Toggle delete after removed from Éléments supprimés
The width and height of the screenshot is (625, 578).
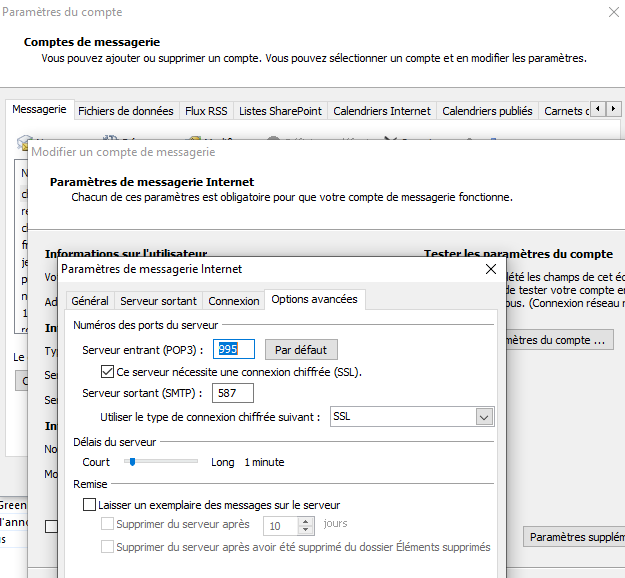coord(107,547)
